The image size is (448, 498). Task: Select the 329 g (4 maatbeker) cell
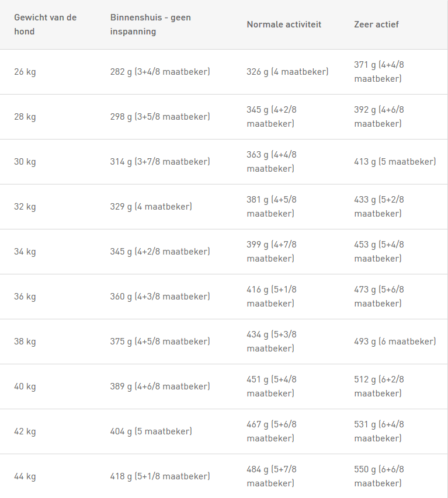pyautogui.click(x=151, y=207)
